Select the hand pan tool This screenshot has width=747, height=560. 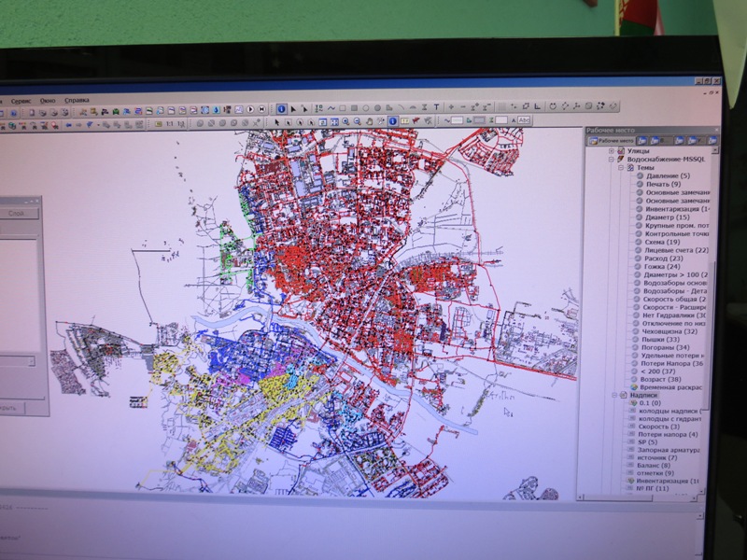369,121
